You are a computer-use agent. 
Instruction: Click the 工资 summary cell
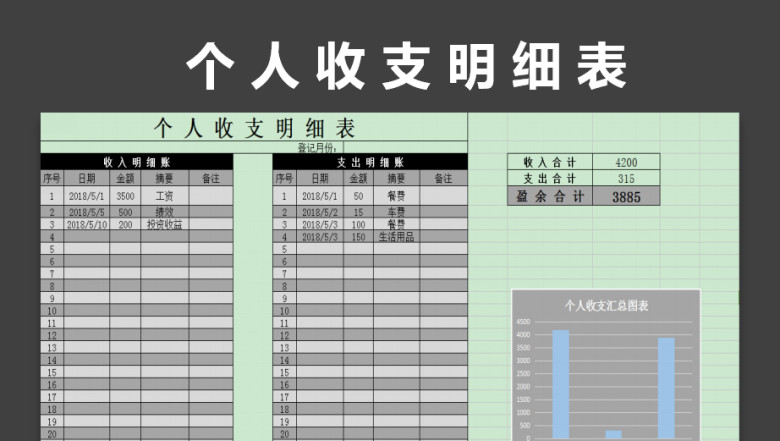(x=165, y=196)
